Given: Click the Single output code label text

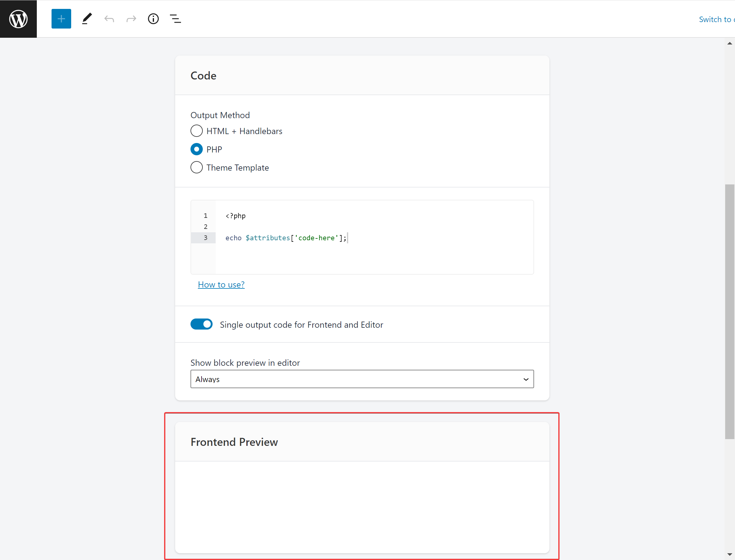Looking at the screenshot, I should 302,325.
